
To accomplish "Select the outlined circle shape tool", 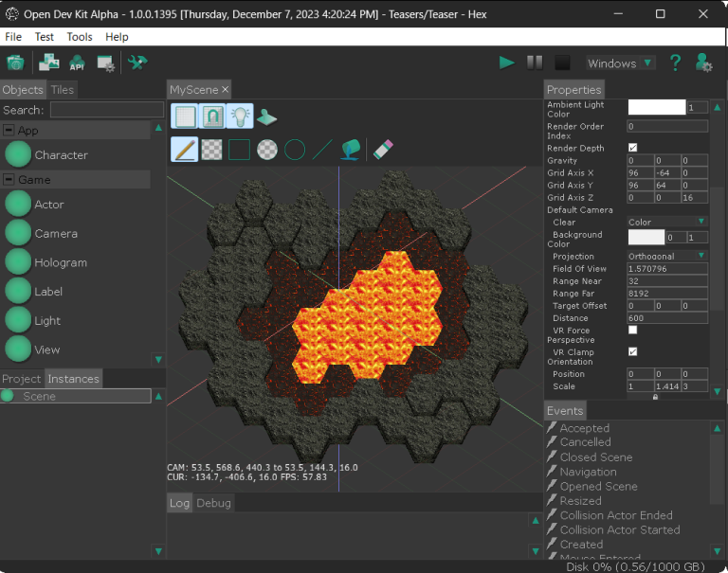I will 295,149.
